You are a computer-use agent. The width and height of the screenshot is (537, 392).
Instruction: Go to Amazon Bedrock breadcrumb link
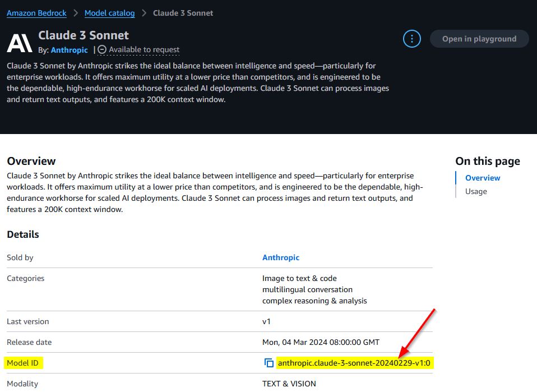[36, 13]
